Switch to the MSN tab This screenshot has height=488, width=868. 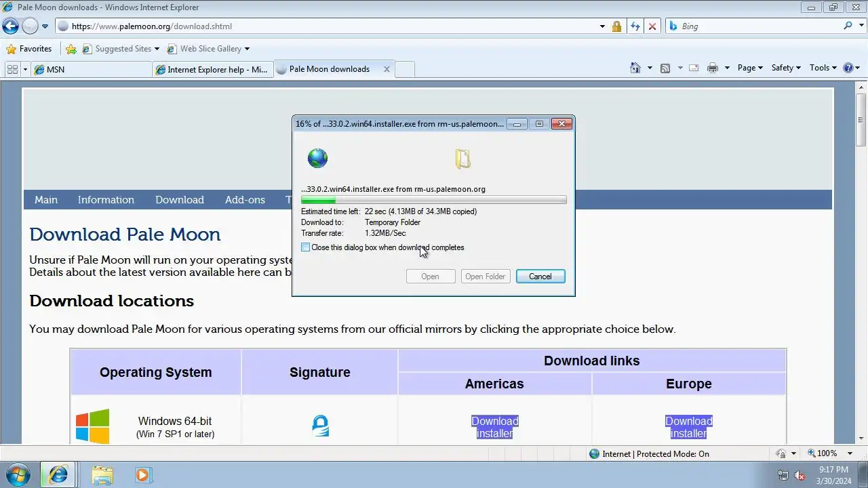[x=92, y=69]
